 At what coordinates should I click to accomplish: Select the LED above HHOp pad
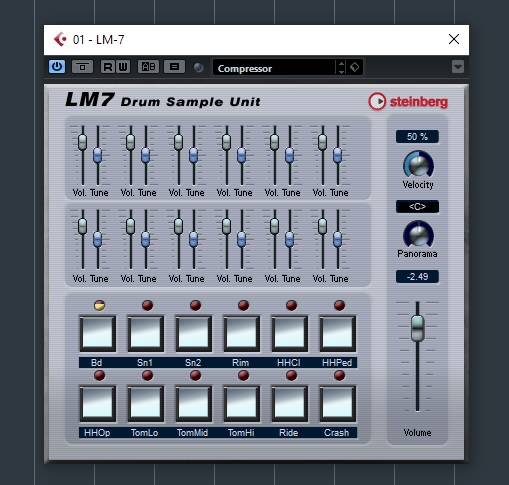coord(99,375)
